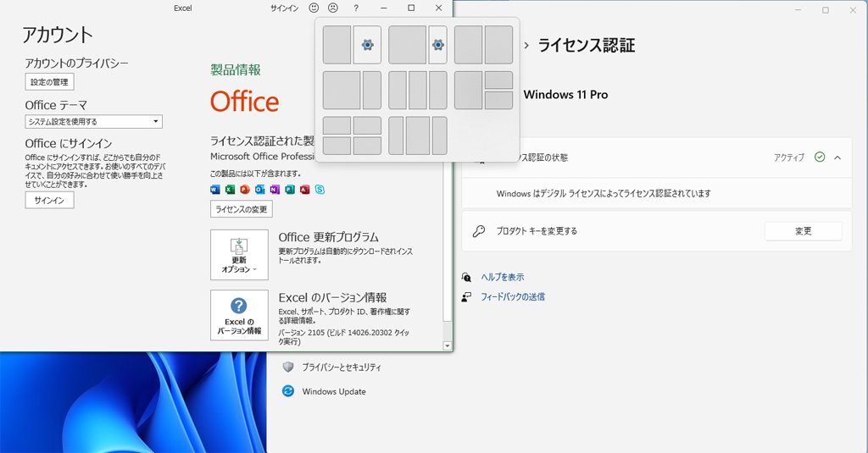Click the key icon beside プロダクト キーを変更する

point(479,231)
